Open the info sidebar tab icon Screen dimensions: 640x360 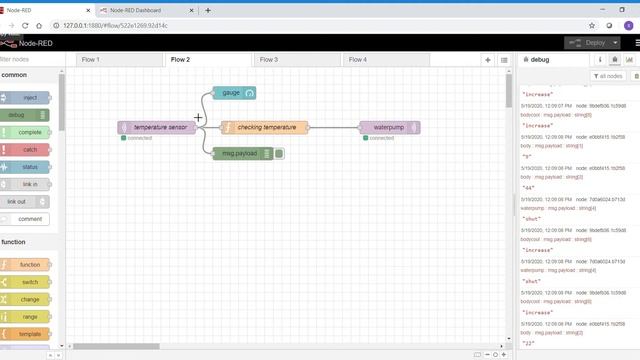600,60
